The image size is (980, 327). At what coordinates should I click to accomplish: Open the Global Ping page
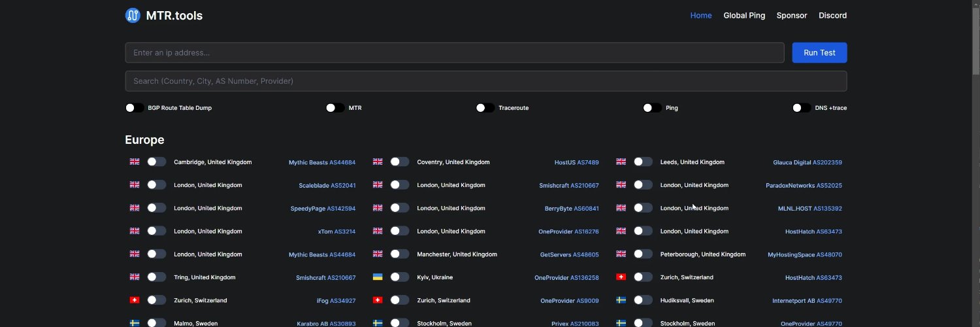[x=744, y=15]
